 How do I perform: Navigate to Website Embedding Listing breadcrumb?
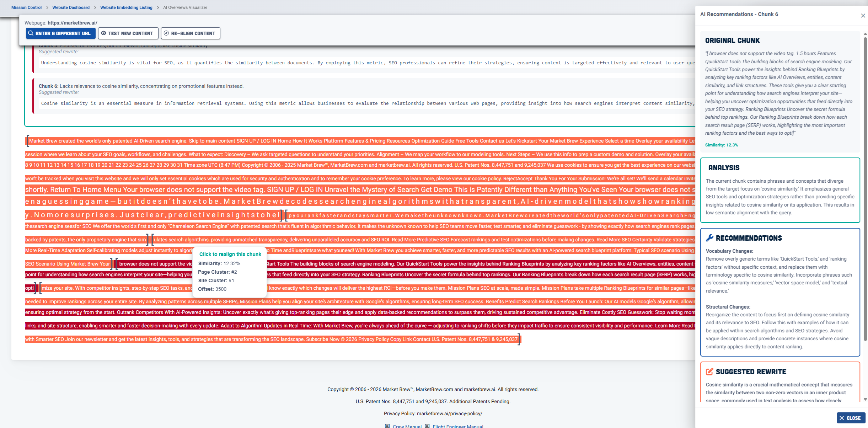click(126, 7)
